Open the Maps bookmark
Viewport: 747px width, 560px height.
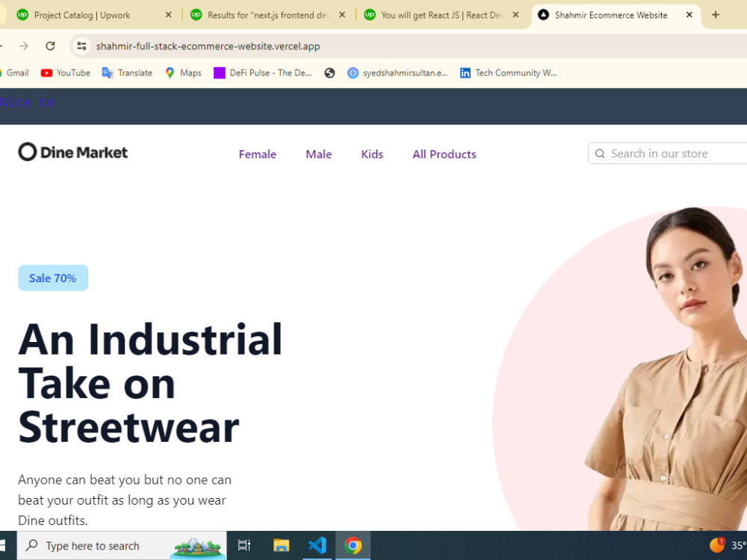182,72
